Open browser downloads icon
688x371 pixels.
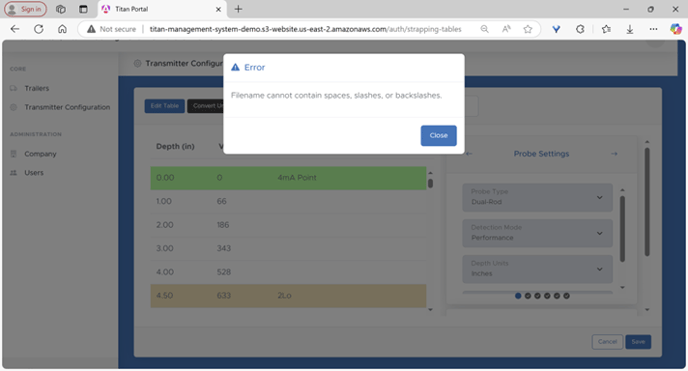[630, 29]
